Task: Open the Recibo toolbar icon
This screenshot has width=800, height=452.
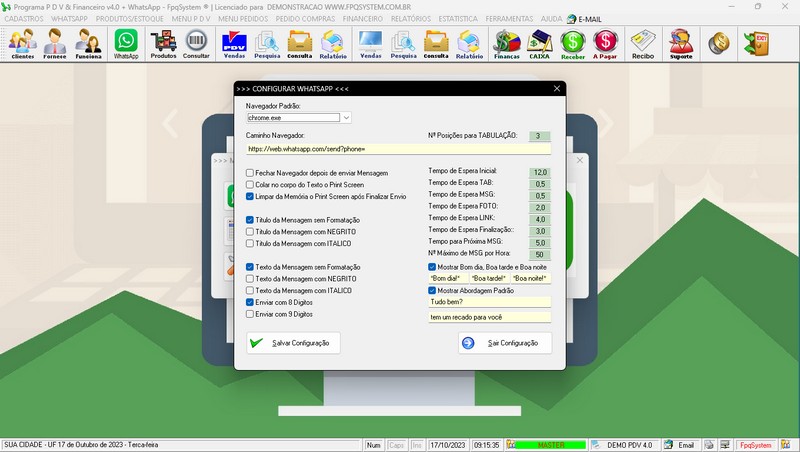Action: [643, 44]
